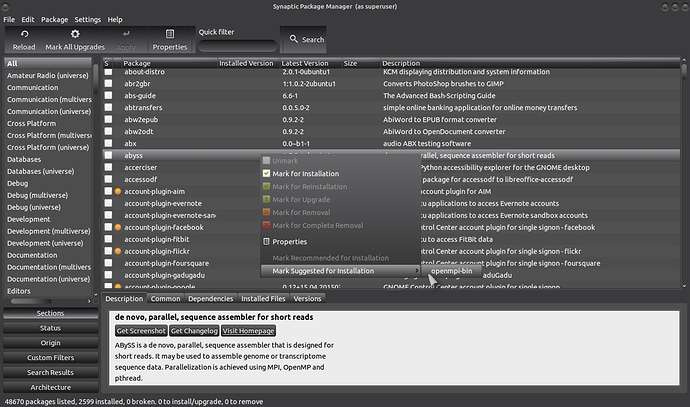Sort by Installed Version column header
Viewport: 690px width, 407px height.
point(249,63)
